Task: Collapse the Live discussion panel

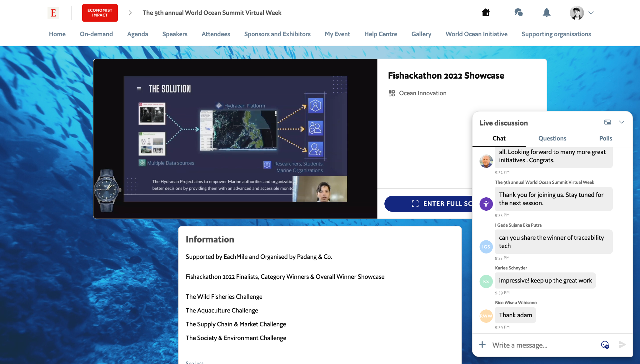Action: click(622, 122)
